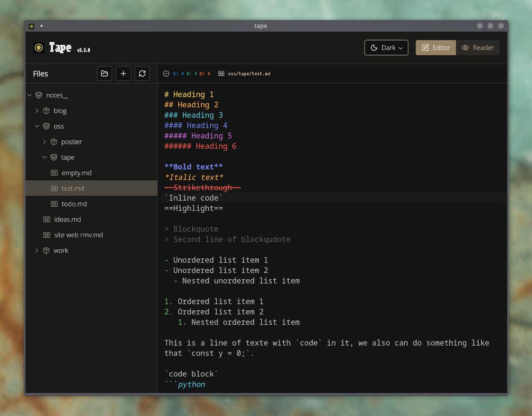The width and height of the screenshot is (532, 416).
Task: Select the site web rmv.md file
Action: pos(78,235)
